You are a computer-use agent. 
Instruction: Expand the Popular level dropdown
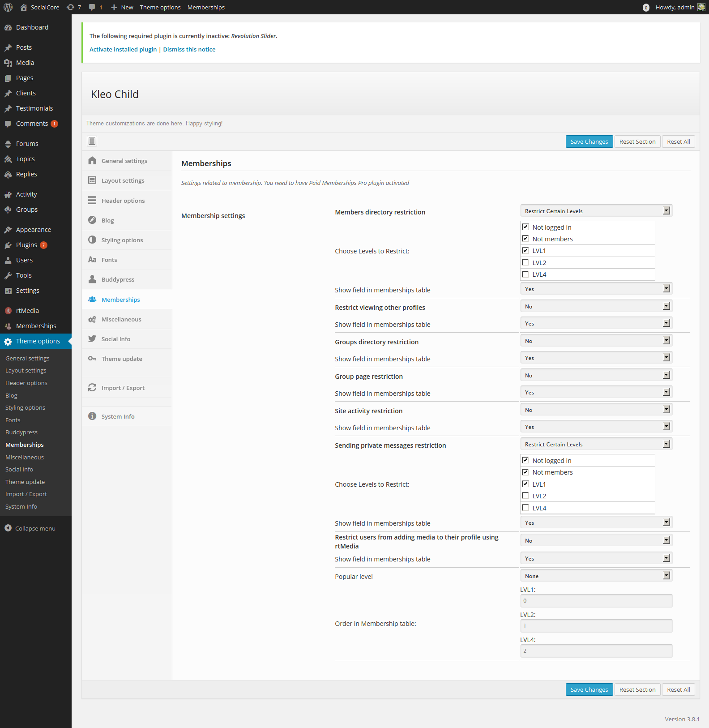tap(596, 576)
